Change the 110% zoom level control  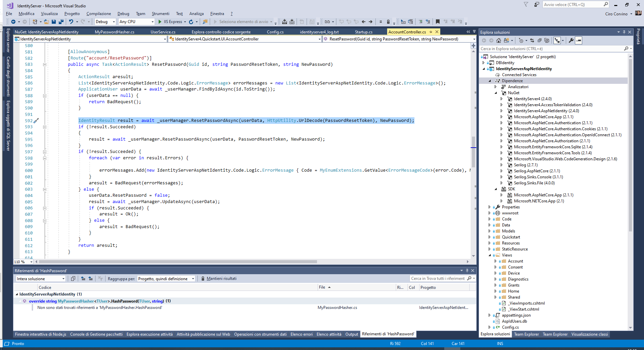coord(23,262)
